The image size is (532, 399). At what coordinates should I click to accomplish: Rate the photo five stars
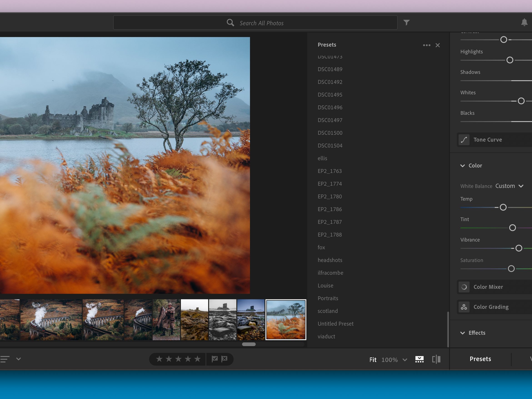tap(197, 359)
